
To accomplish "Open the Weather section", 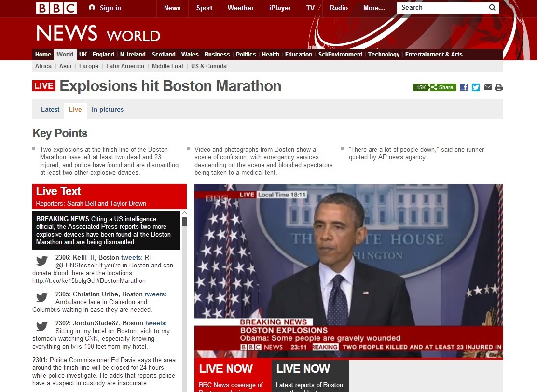I will [x=241, y=8].
